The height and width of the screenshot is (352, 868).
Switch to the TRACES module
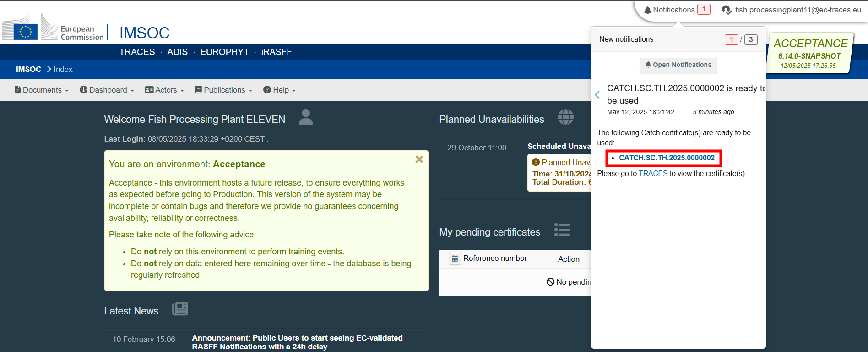coord(137,52)
